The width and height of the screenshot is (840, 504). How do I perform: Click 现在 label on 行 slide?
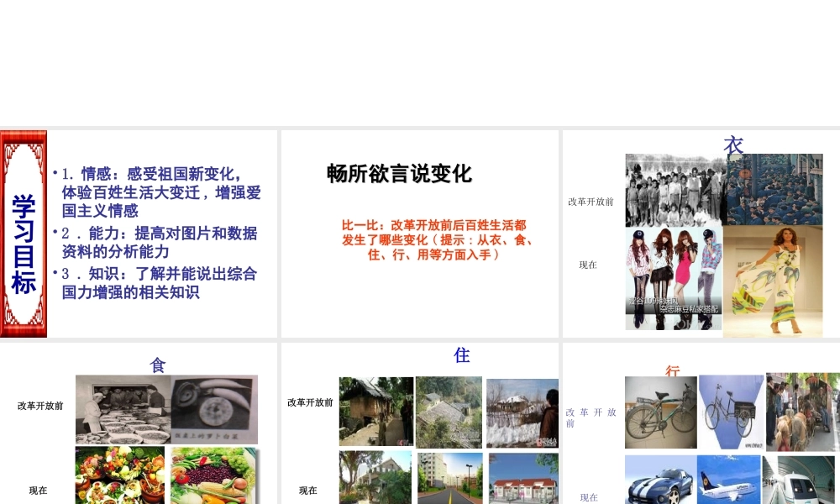(589, 497)
